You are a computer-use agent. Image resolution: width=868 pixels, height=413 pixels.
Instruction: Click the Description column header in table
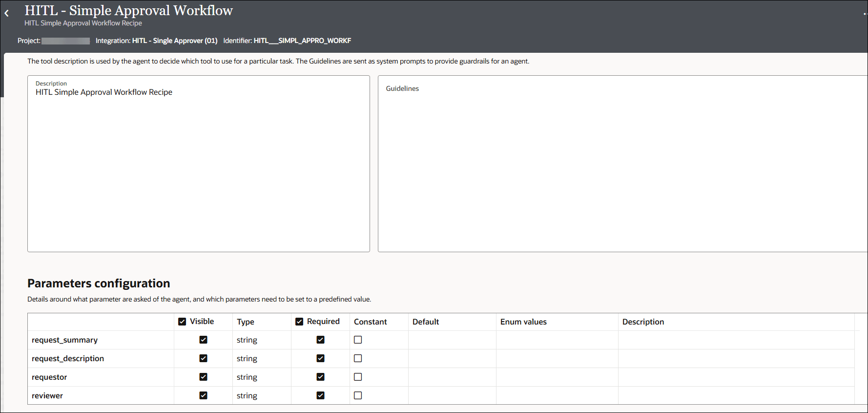[x=643, y=322]
